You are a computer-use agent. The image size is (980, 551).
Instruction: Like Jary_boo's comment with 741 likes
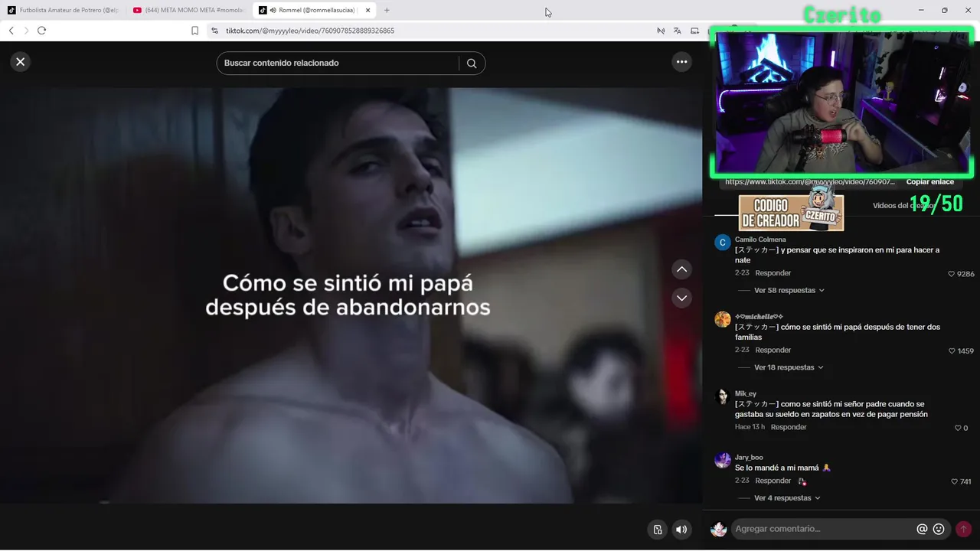point(954,481)
